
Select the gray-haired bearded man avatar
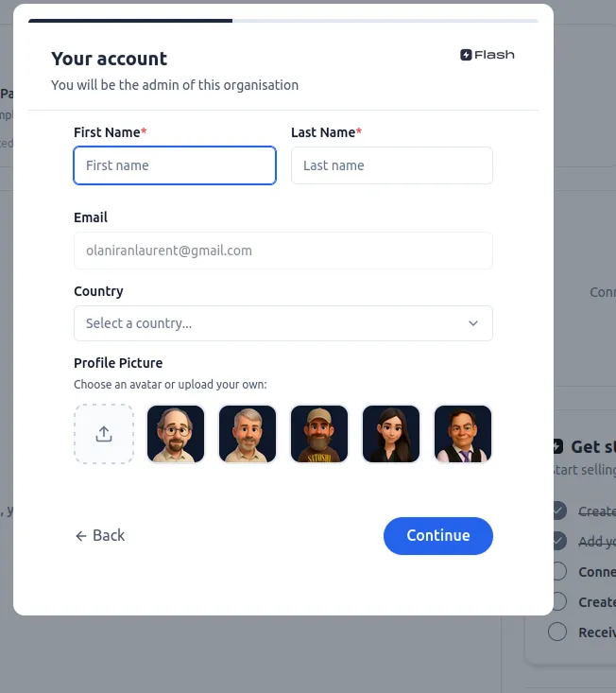click(x=248, y=434)
